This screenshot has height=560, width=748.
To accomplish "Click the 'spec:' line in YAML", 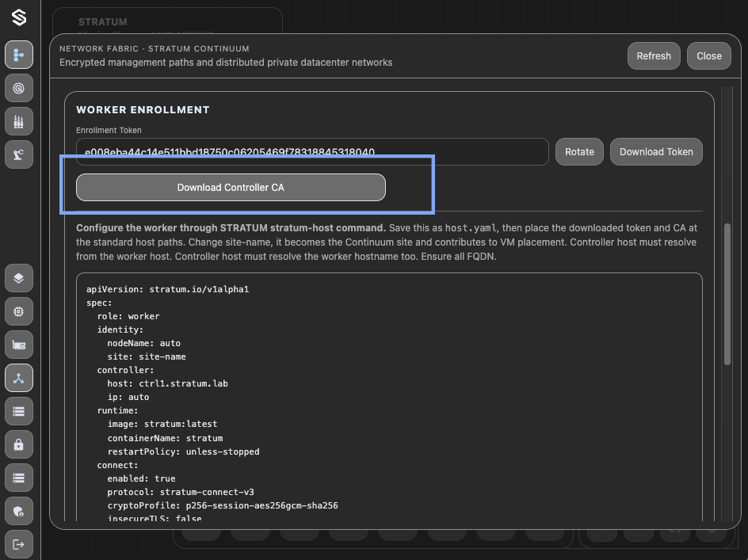I will tap(99, 303).
